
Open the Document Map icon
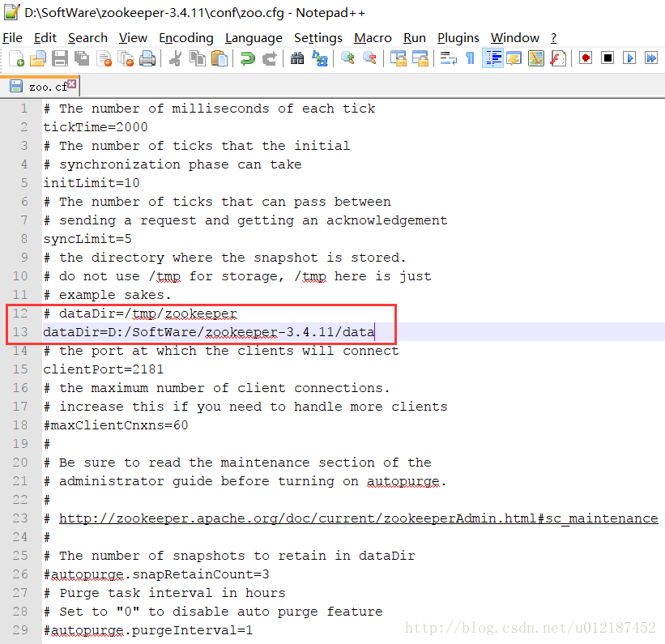pyautogui.click(x=536, y=58)
